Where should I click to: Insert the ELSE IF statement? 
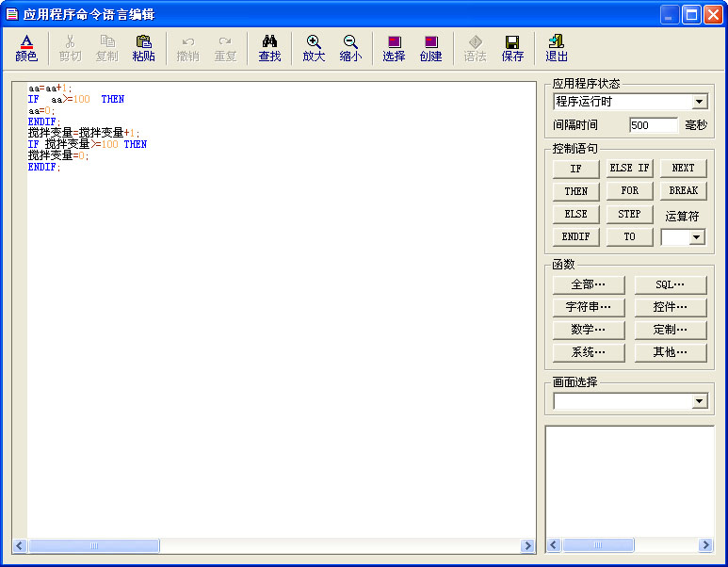click(629, 168)
